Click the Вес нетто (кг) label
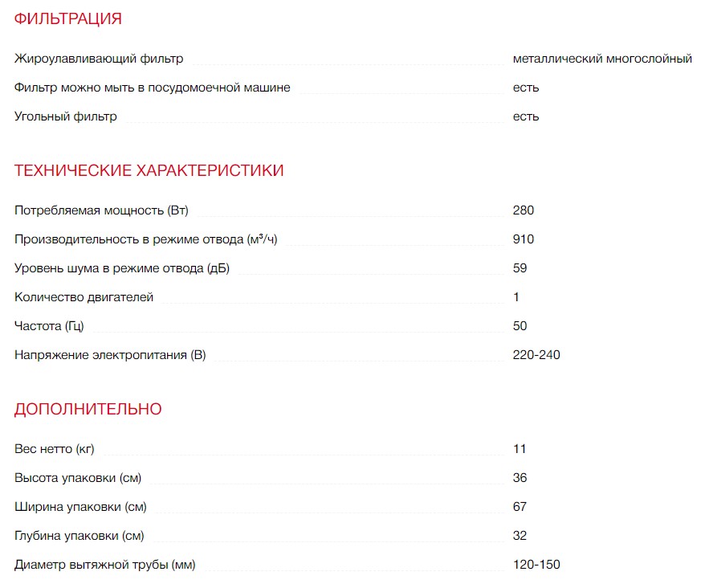 (55, 449)
